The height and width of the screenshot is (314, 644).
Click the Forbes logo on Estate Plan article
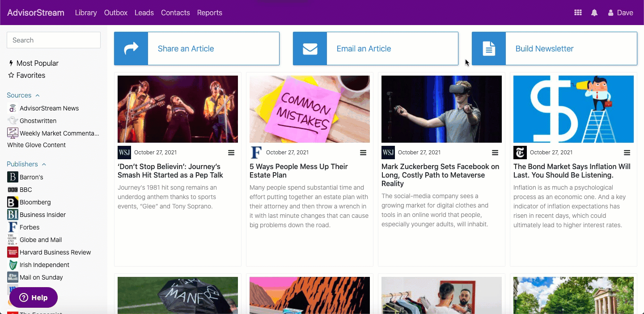coord(256,153)
